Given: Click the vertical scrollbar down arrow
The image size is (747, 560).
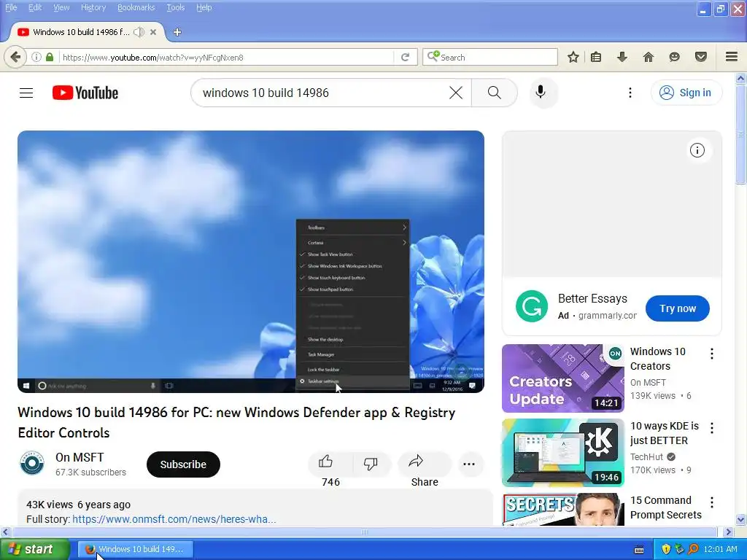Looking at the screenshot, I should (x=741, y=519).
